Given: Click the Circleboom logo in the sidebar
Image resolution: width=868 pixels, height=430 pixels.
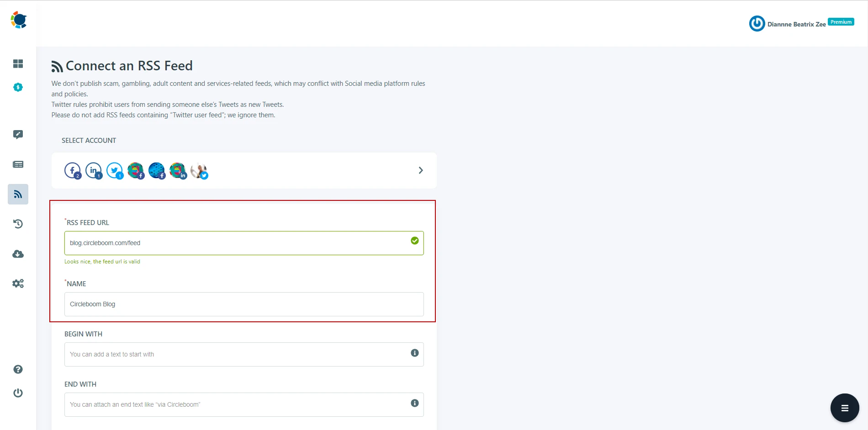Looking at the screenshot, I should [19, 20].
